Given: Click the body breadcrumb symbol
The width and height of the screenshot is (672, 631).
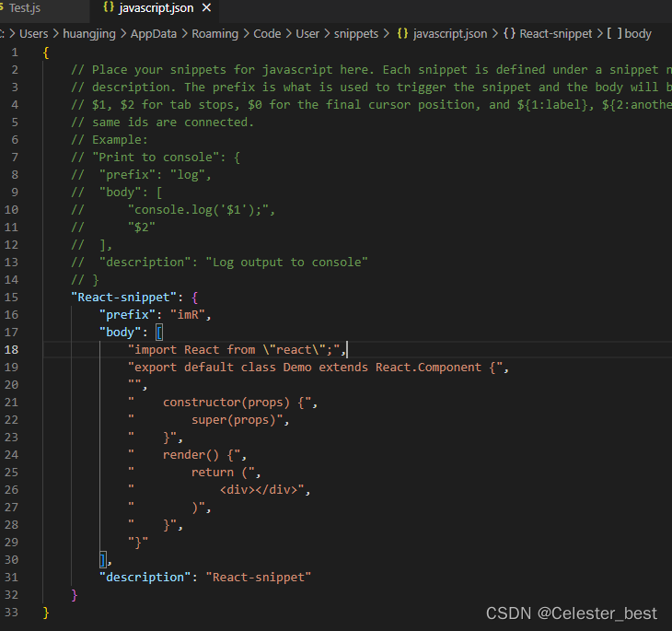Looking at the screenshot, I should [637, 33].
